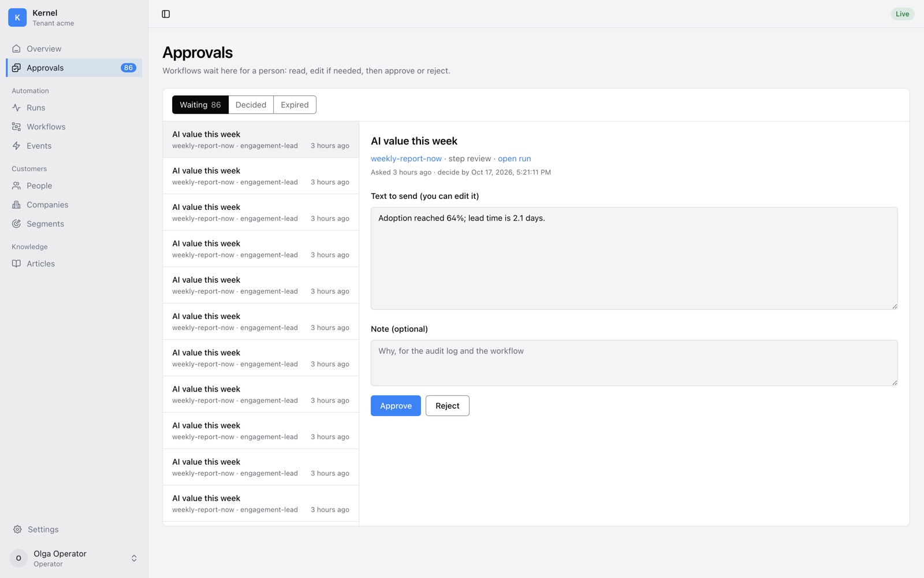Click the Articles book icon
The width and height of the screenshot is (924, 578).
click(16, 264)
